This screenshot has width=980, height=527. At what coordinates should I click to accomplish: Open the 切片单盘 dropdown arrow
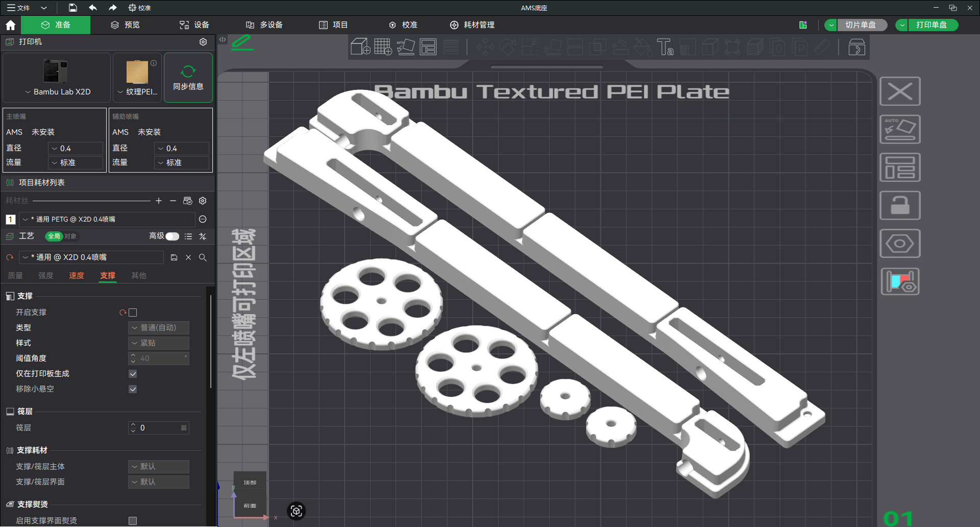[x=831, y=25]
